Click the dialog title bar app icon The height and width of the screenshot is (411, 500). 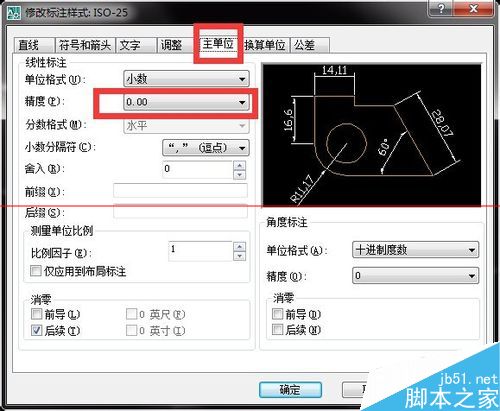click(14, 13)
